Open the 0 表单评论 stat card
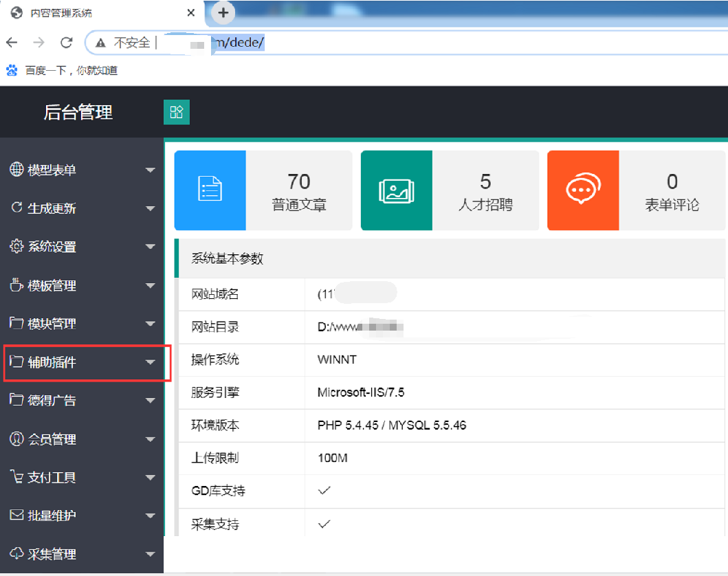Image resolution: width=728 pixels, height=576 pixels. click(637, 190)
